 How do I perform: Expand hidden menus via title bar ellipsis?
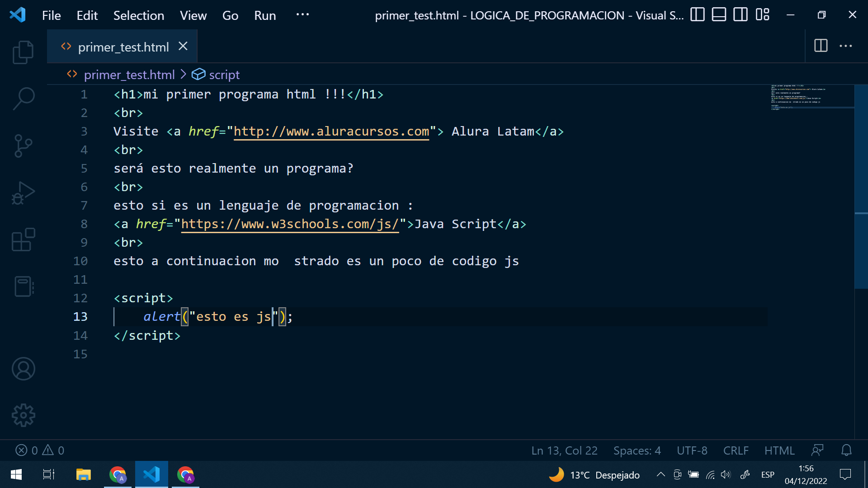pyautogui.click(x=302, y=15)
